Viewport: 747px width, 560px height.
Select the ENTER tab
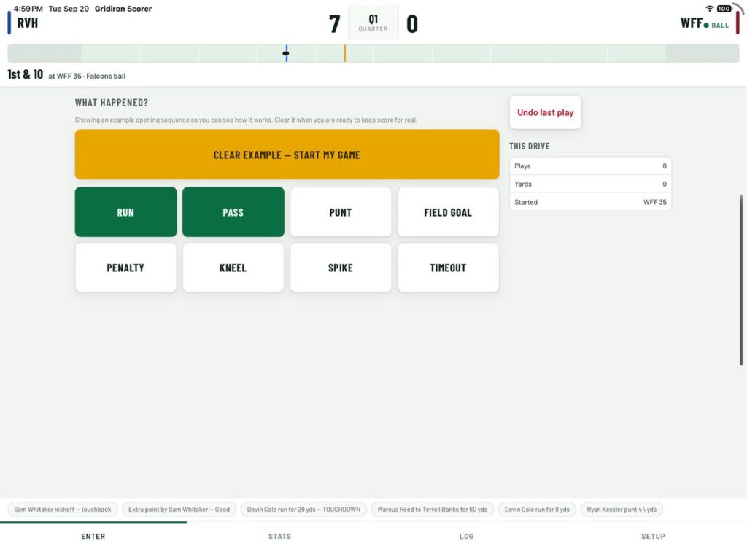(x=93, y=536)
